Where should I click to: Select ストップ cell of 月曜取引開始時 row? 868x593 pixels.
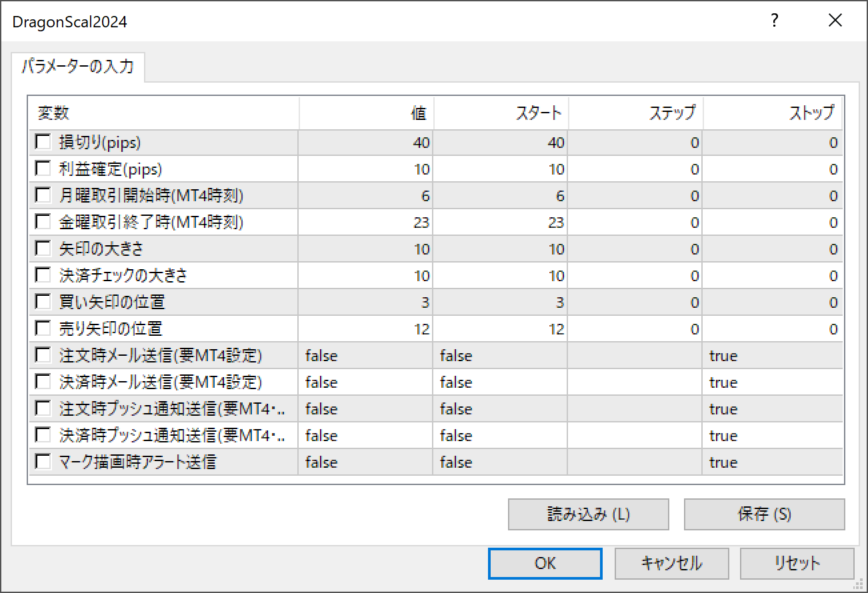coord(773,195)
